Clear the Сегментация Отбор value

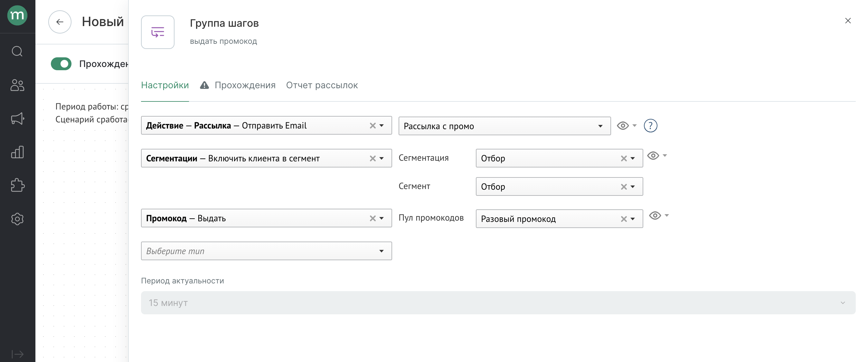[x=624, y=158]
